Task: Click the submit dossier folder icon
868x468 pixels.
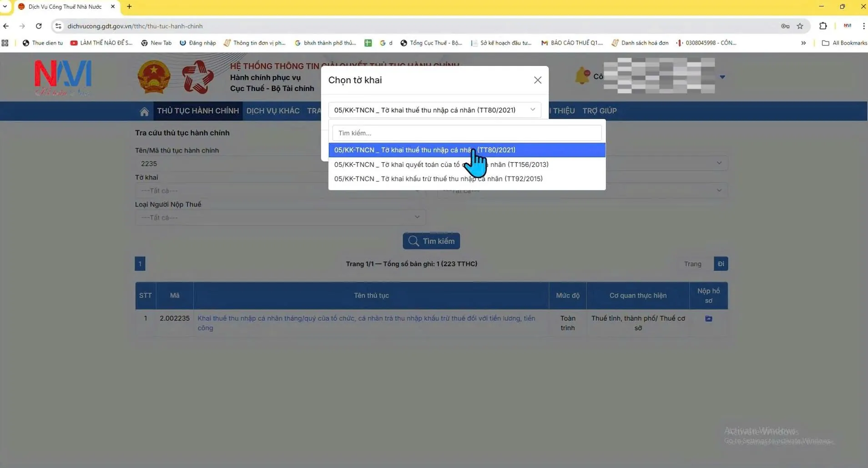Action: [x=708, y=319]
